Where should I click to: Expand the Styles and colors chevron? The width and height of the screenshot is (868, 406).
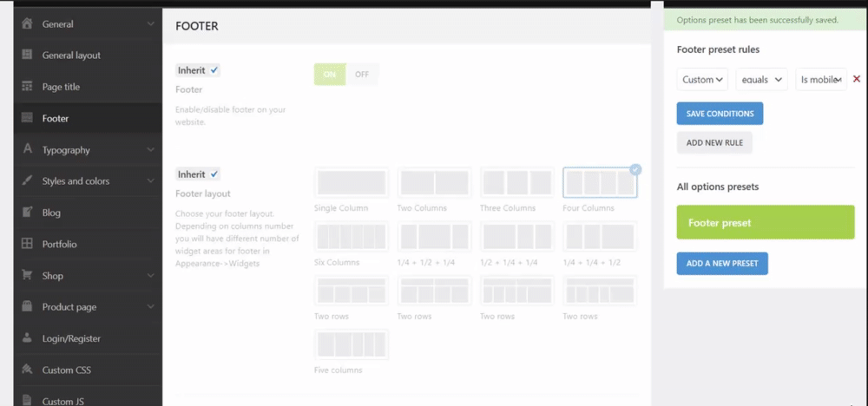click(150, 180)
